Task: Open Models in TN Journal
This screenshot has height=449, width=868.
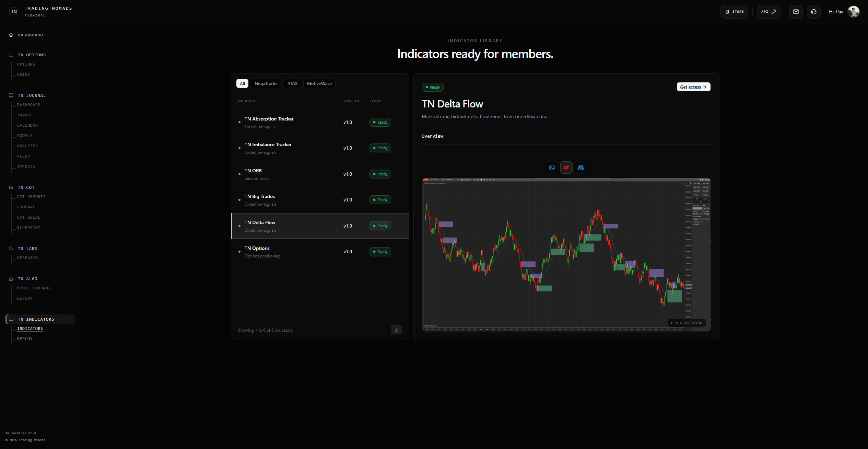Action: click(25, 136)
